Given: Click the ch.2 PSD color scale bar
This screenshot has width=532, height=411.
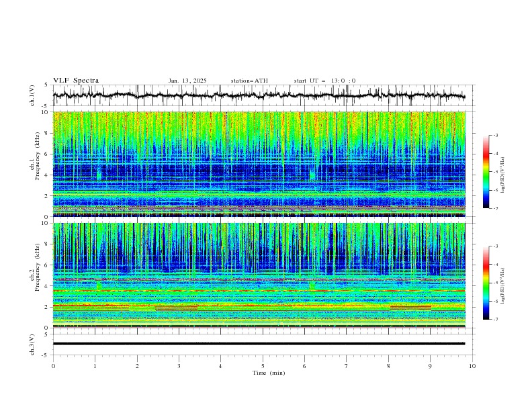Looking at the screenshot, I should click(486, 283).
